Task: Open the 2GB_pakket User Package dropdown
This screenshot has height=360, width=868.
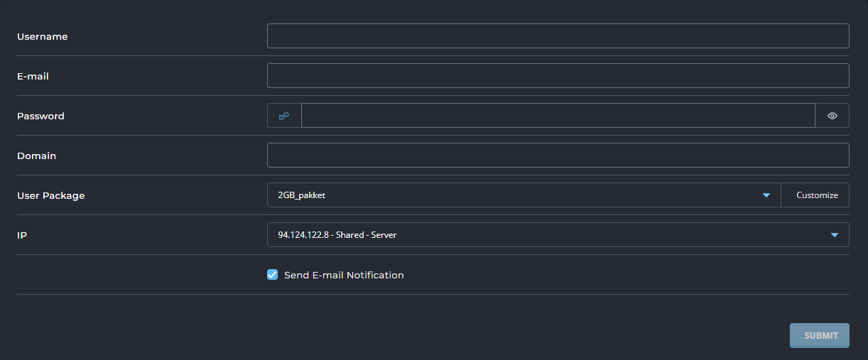Action: pyautogui.click(x=524, y=195)
